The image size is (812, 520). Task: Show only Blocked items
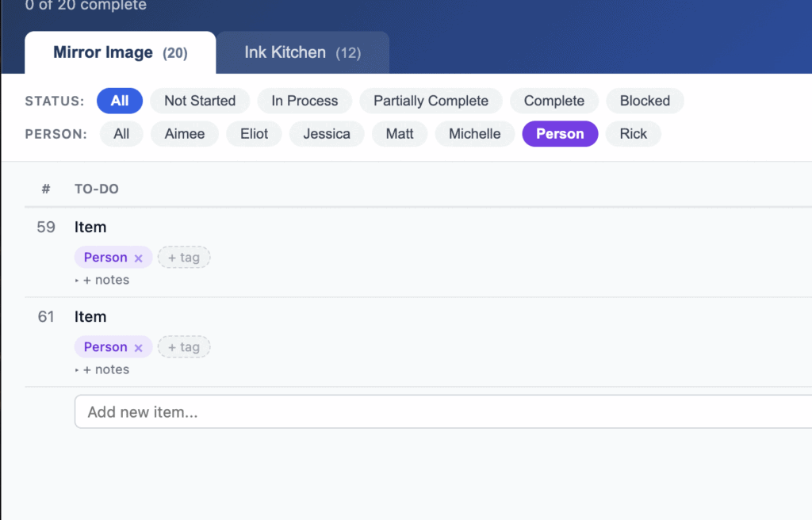pos(645,101)
